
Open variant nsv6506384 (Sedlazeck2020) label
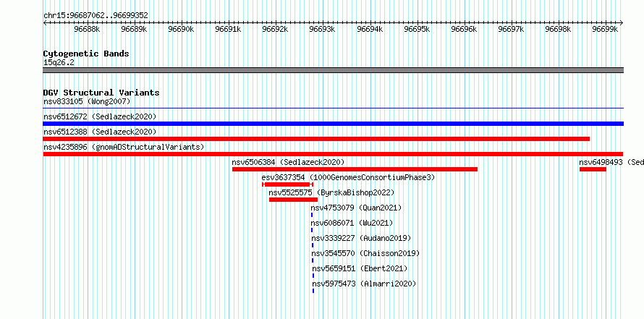[288, 162]
